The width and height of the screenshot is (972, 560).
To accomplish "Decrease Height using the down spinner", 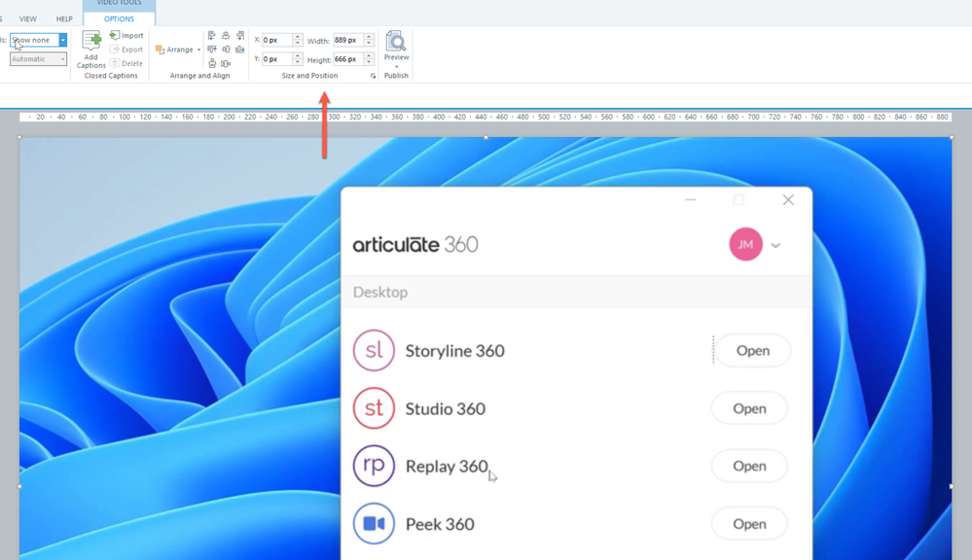I will click(x=369, y=62).
